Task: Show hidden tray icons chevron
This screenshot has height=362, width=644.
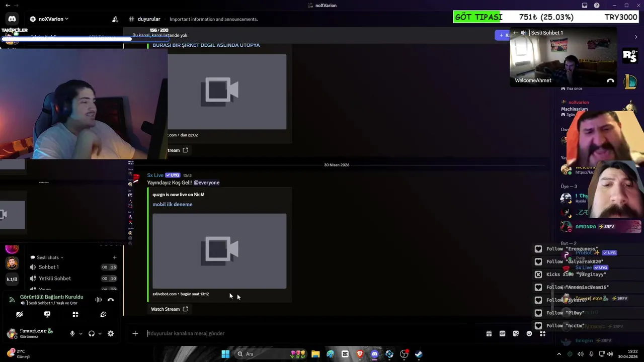Action: [558, 354]
